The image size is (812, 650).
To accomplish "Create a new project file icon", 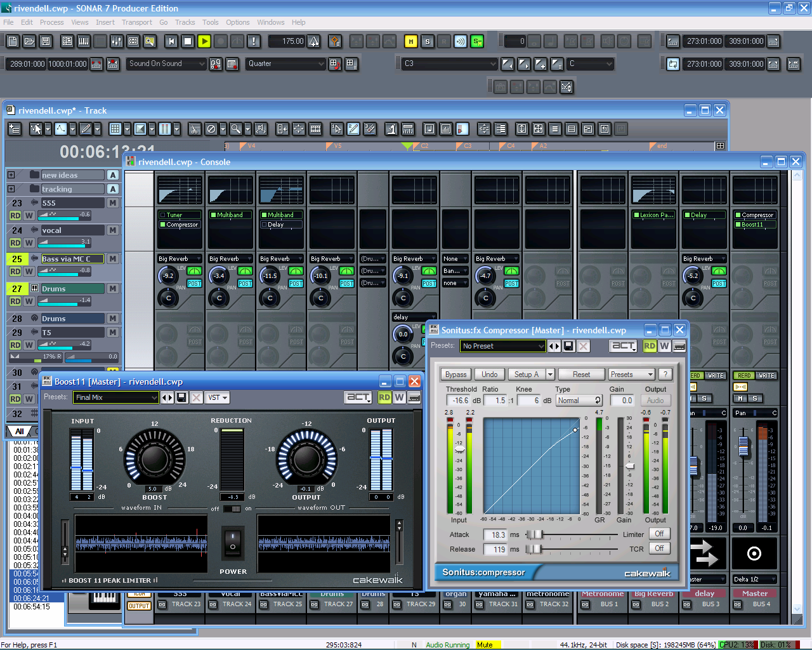I will pos(13,41).
